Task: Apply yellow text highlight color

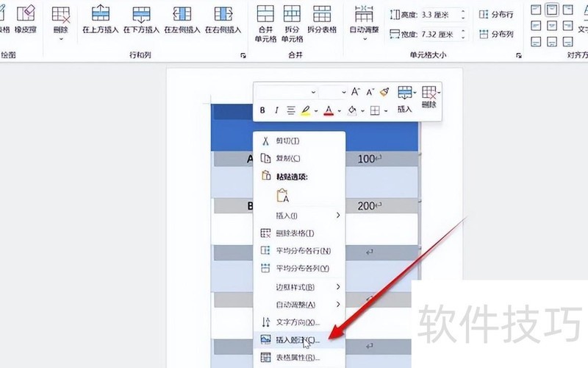Action: pos(306,110)
